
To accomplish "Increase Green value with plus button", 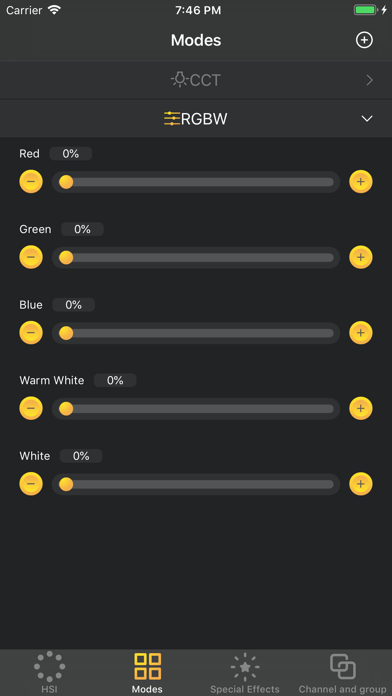I will coord(360,257).
